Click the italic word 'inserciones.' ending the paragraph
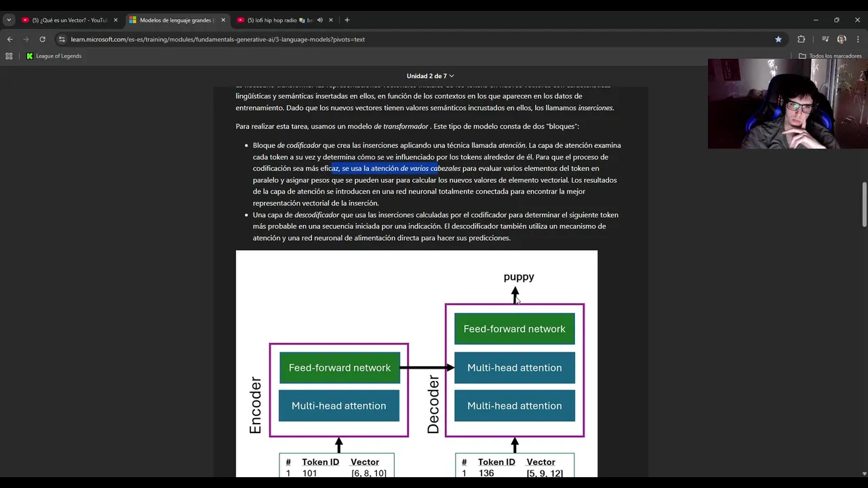 tap(596, 108)
